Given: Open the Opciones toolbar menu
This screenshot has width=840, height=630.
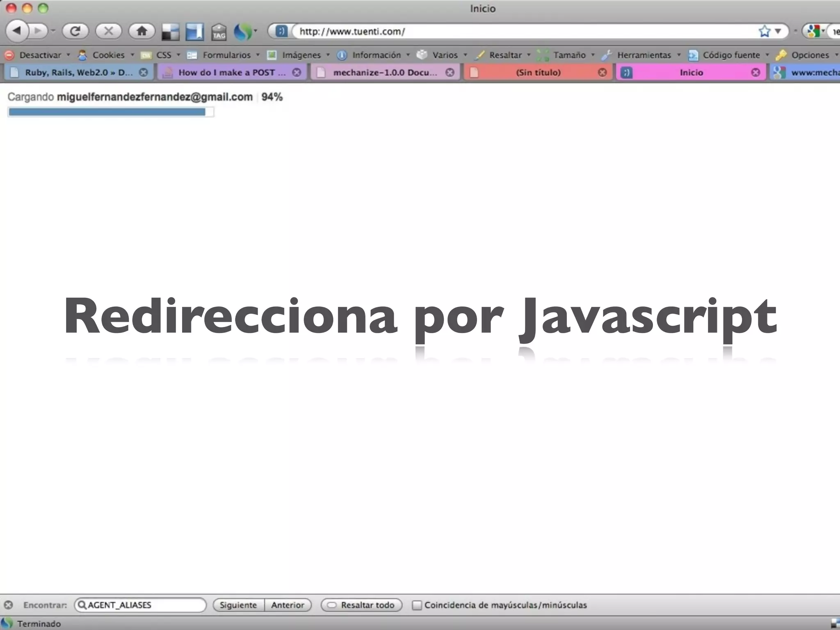Looking at the screenshot, I should click(807, 55).
